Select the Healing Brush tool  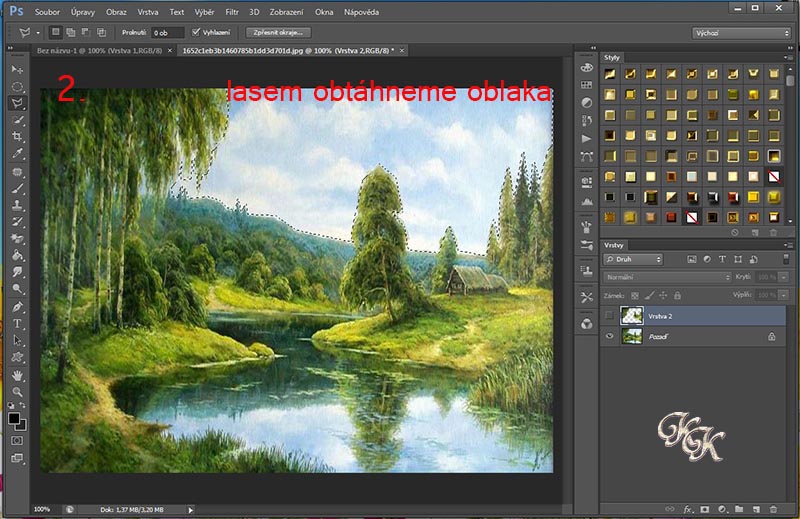click(x=17, y=171)
